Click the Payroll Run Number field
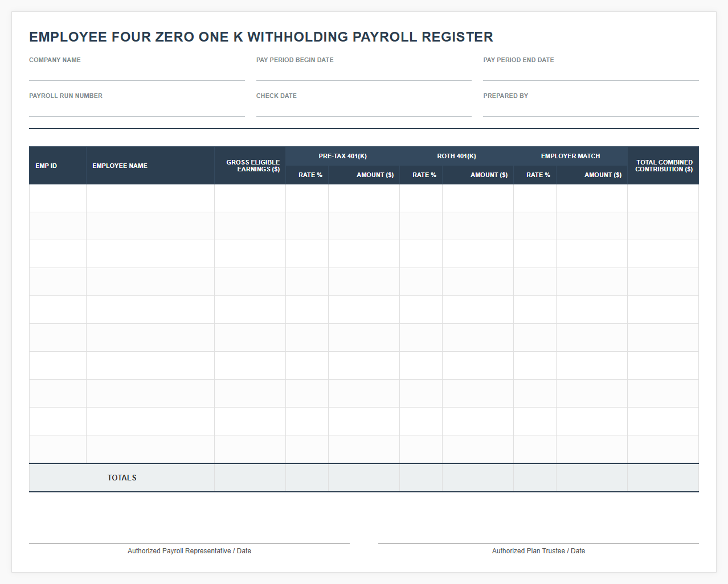The image size is (728, 584). coord(137,109)
